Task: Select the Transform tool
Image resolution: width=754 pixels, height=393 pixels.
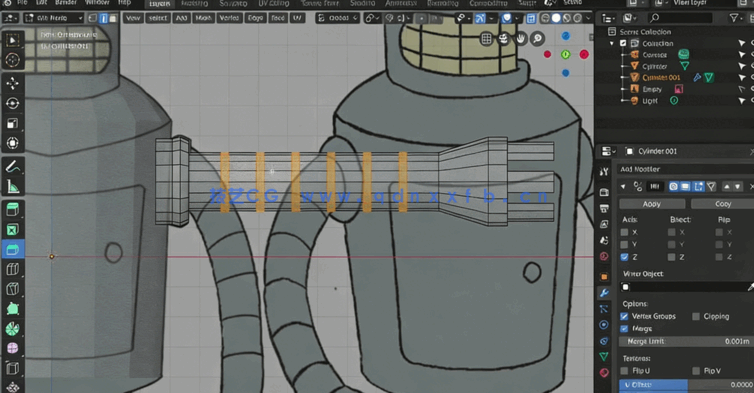Action: coord(13,143)
